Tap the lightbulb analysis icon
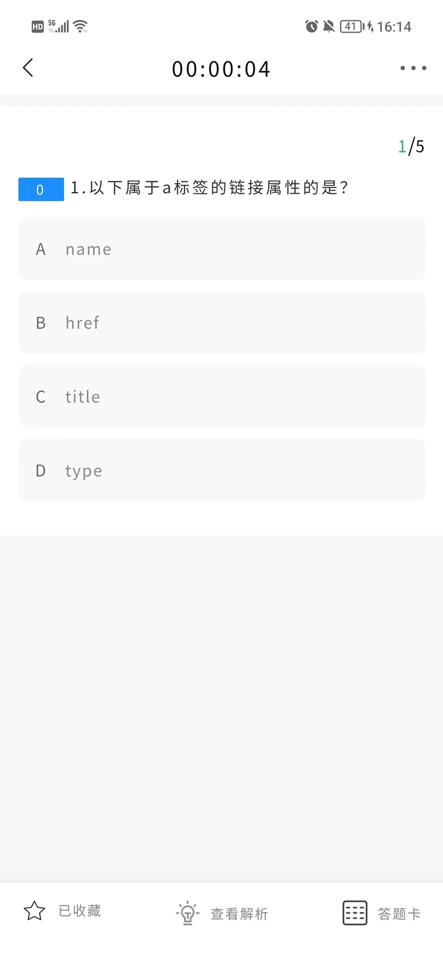The image size is (443, 980). point(187,913)
